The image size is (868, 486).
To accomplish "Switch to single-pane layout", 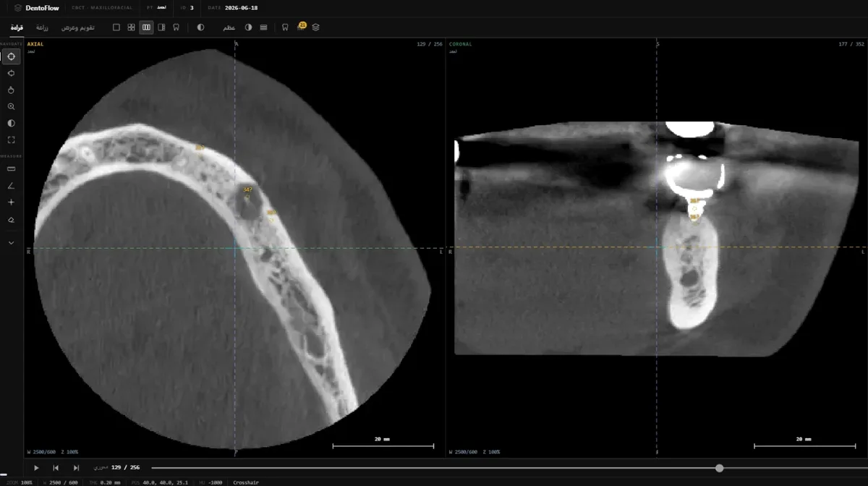I will click(116, 27).
